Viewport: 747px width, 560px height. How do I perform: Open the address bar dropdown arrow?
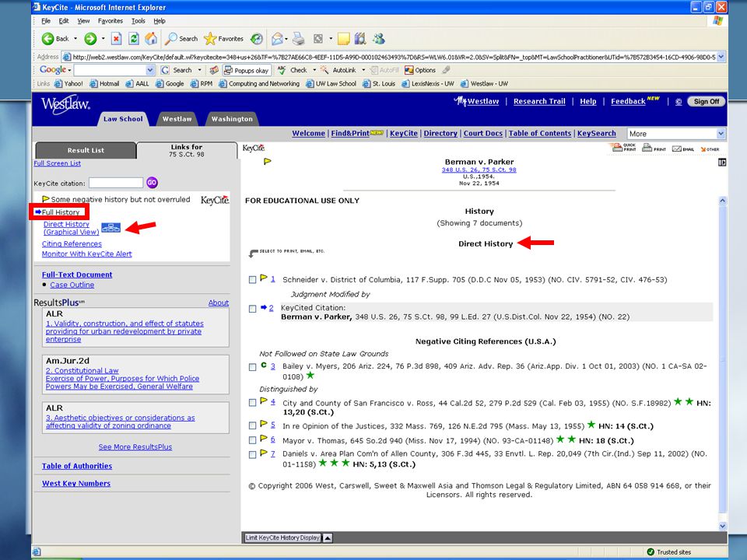coord(721,57)
